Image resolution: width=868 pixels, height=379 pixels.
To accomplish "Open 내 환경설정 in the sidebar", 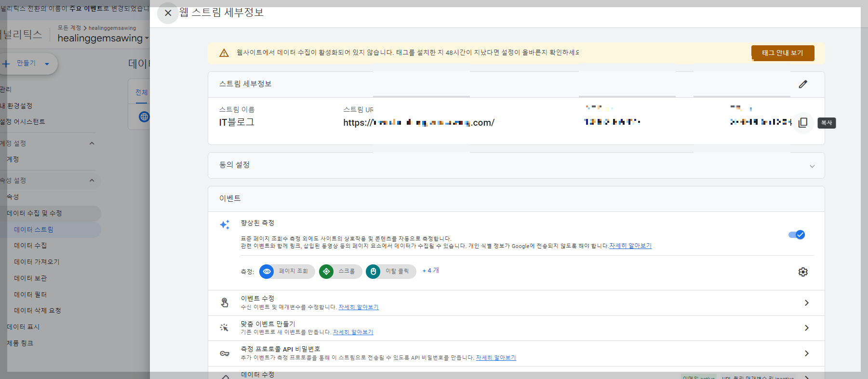I will tap(16, 106).
